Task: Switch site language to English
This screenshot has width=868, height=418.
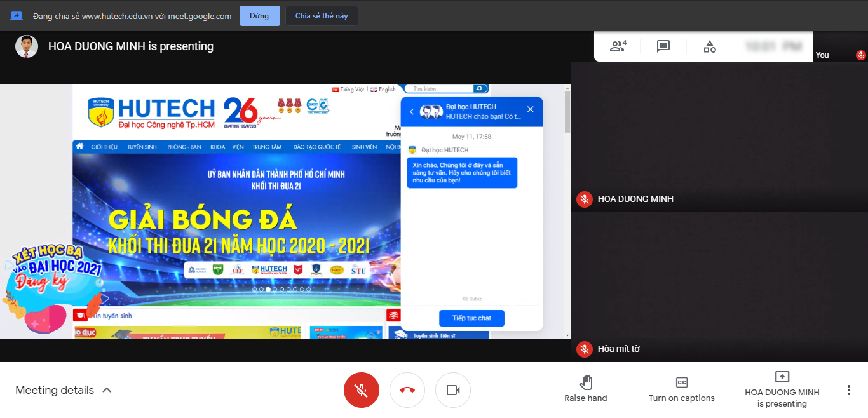Action: [383, 90]
